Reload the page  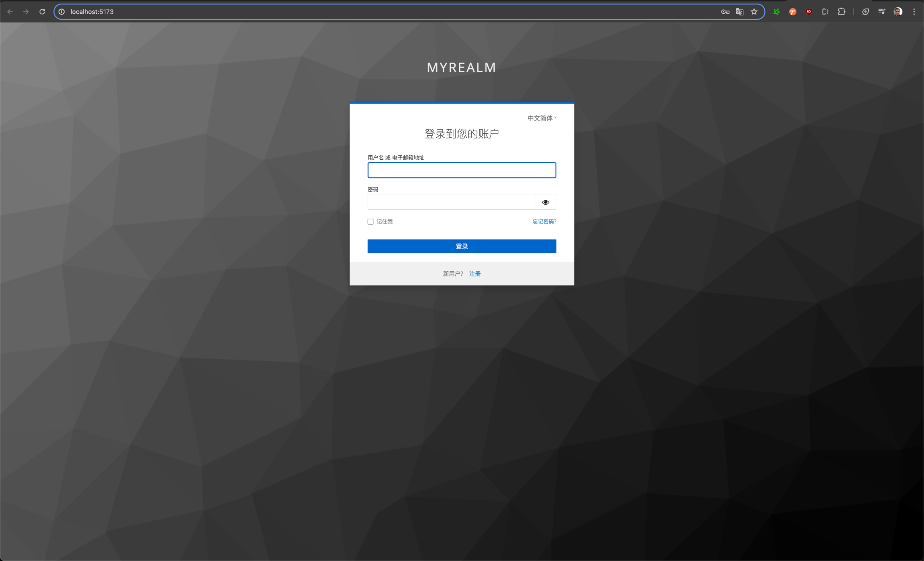coord(42,12)
